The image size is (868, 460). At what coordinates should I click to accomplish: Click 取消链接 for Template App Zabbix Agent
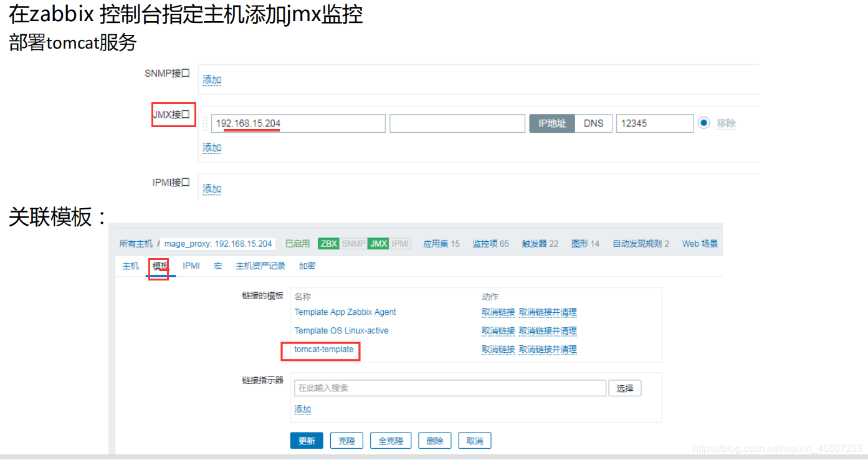tap(498, 312)
